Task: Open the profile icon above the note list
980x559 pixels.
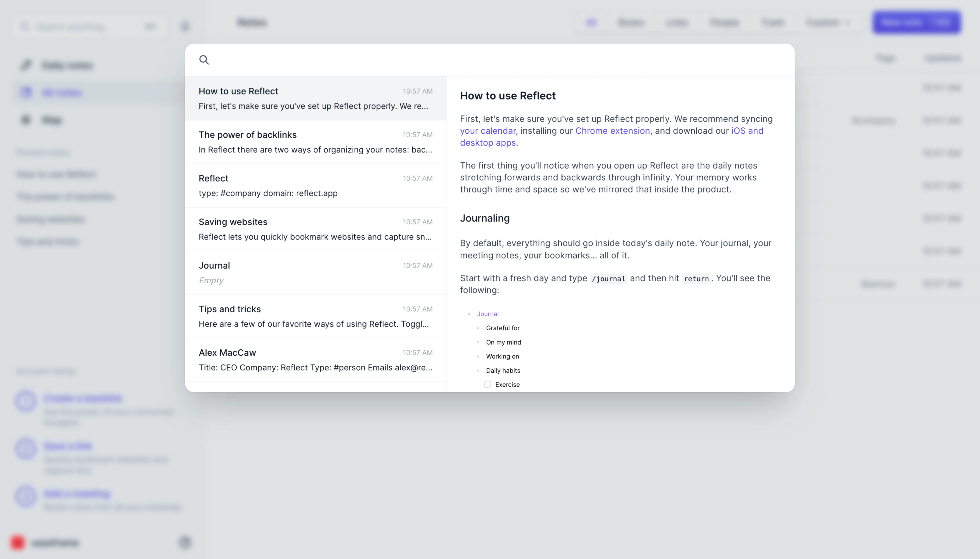Action: 185,26
